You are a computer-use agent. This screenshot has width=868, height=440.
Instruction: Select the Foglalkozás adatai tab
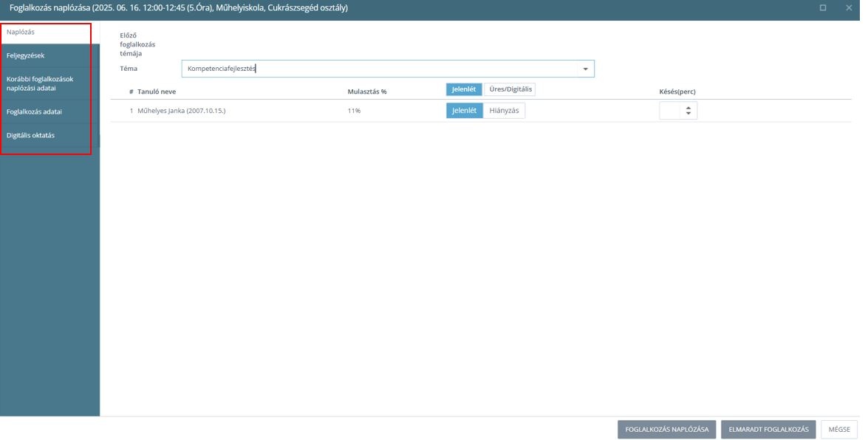point(49,111)
